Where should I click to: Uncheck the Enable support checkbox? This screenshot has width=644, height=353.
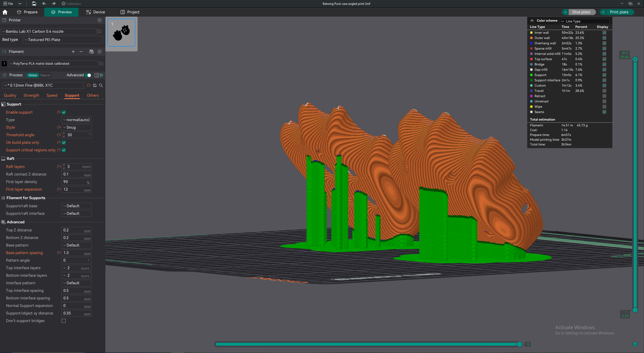point(64,112)
